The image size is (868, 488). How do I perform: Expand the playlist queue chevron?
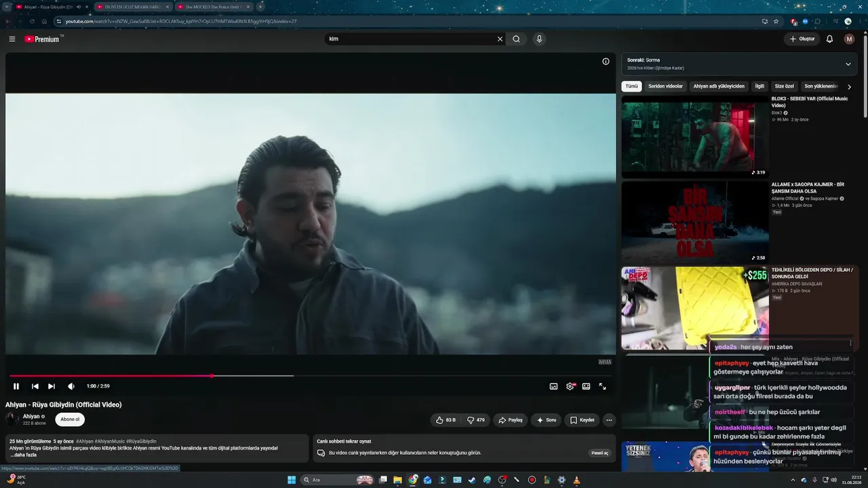point(848,64)
